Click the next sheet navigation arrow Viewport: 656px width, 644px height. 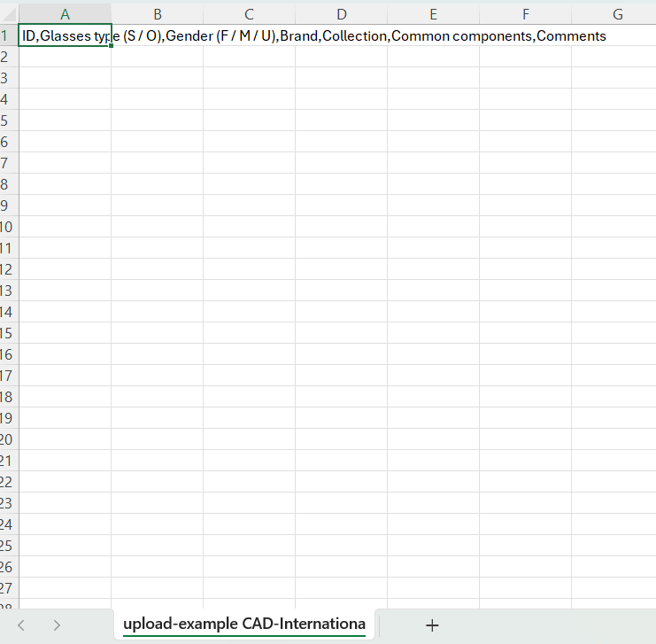57,625
